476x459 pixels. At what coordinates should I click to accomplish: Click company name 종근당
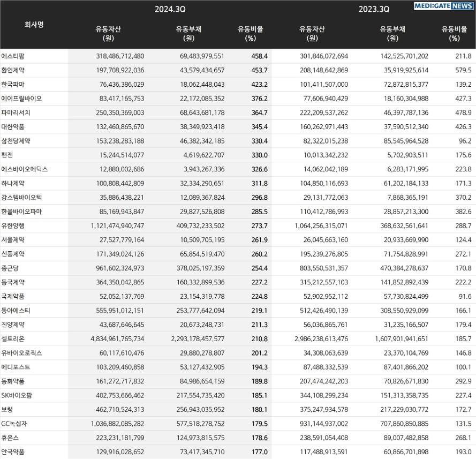pos(10,268)
